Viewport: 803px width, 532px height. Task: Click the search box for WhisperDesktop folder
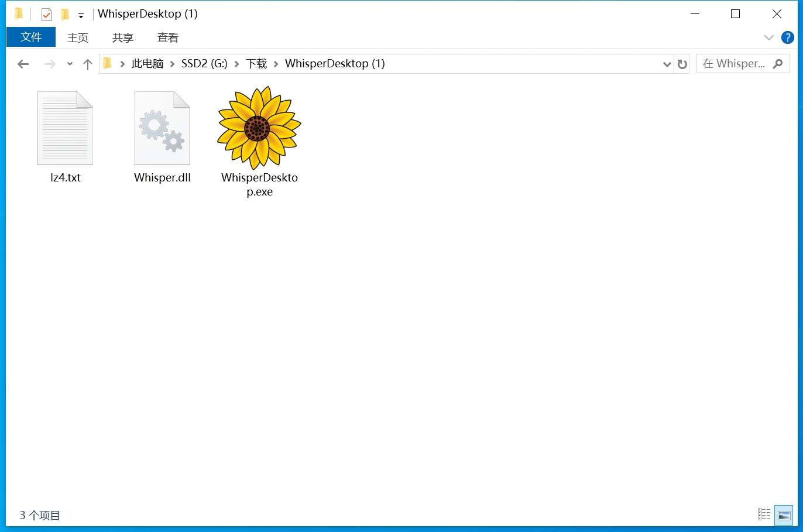pos(743,64)
